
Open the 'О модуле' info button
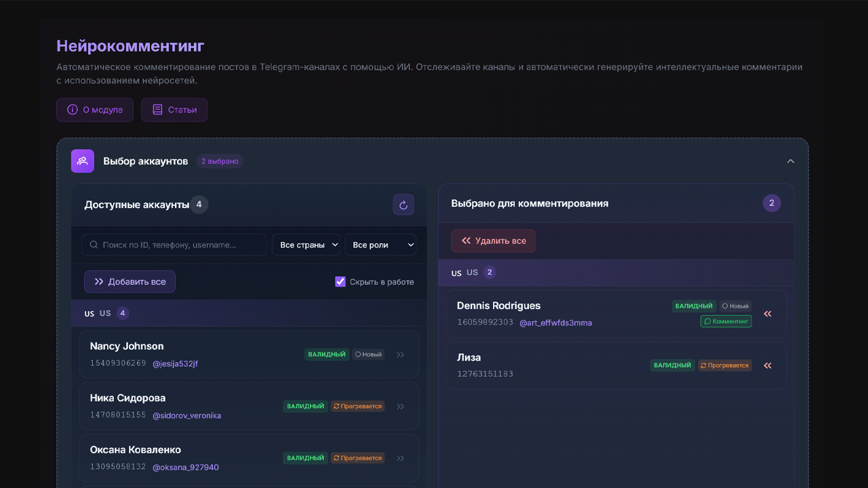95,110
